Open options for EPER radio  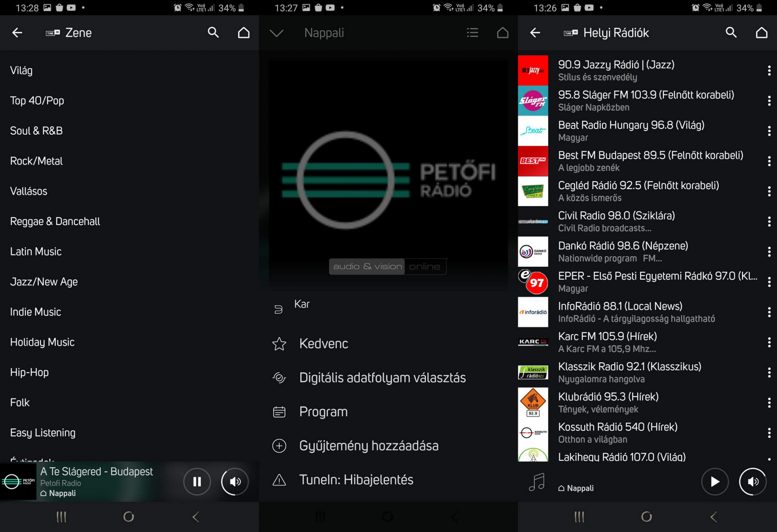click(x=769, y=282)
